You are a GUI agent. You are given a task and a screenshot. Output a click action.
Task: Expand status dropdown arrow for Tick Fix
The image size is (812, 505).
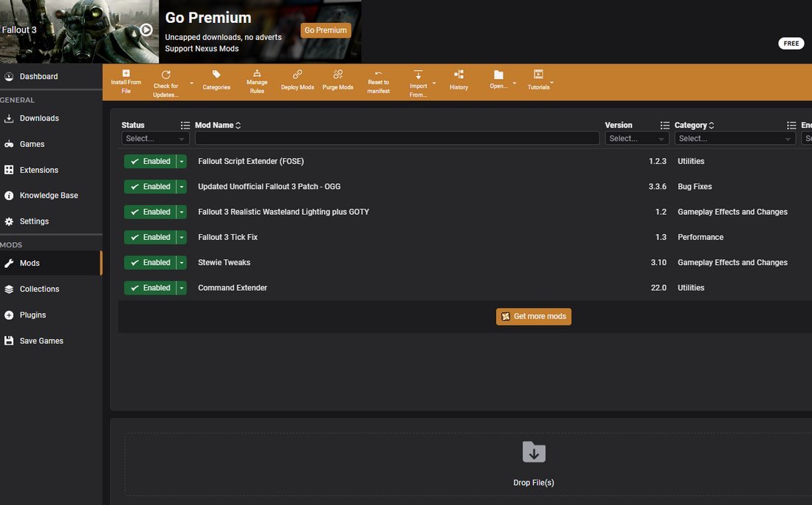pyautogui.click(x=182, y=237)
